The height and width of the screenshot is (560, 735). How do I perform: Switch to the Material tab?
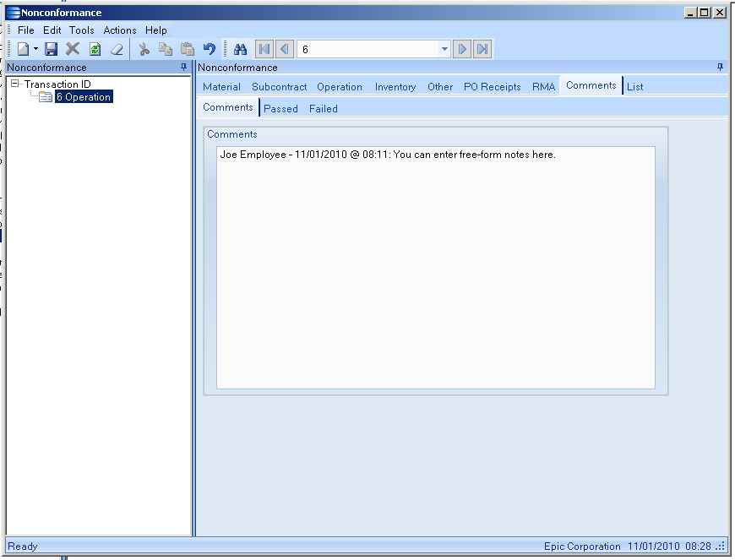(x=221, y=87)
